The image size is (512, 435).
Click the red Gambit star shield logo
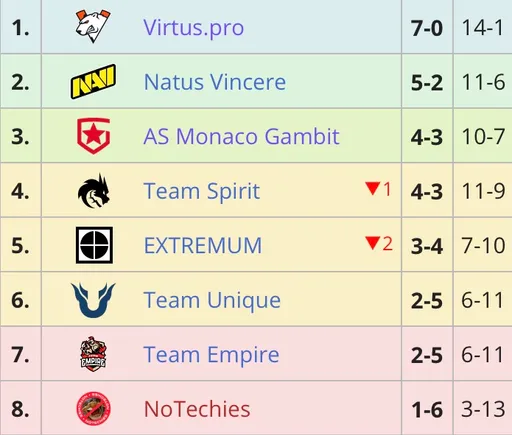(x=93, y=136)
